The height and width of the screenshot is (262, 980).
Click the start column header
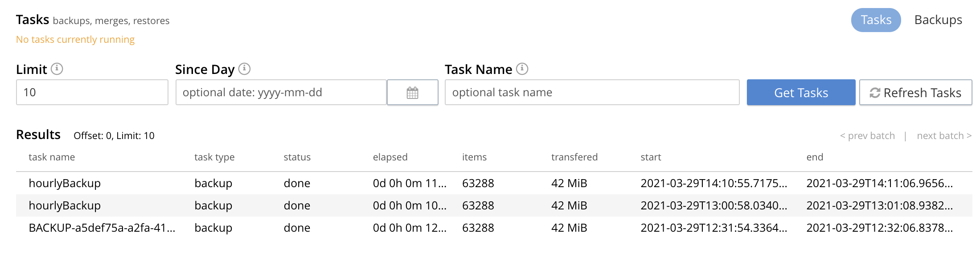coord(650,157)
